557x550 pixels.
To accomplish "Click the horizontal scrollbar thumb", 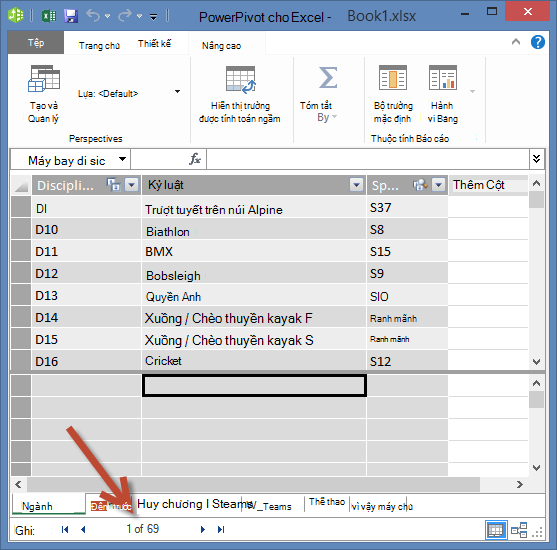I will (x=254, y=484).
